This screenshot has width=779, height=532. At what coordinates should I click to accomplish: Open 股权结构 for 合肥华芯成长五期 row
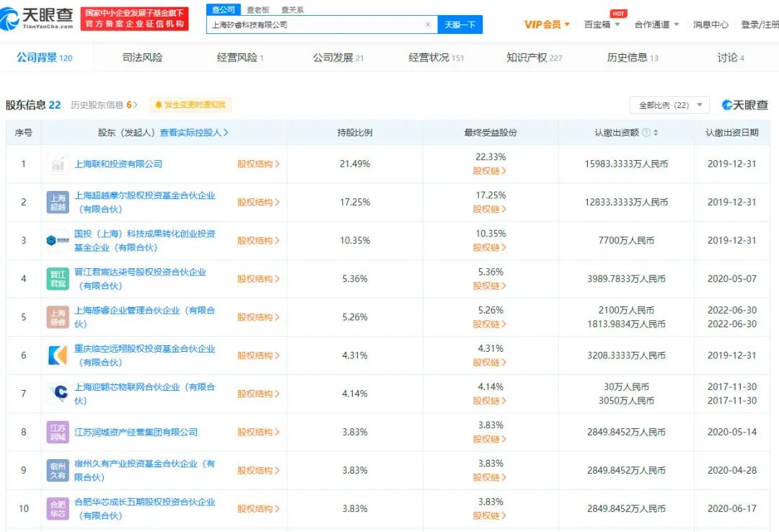(x=258, y=509)
